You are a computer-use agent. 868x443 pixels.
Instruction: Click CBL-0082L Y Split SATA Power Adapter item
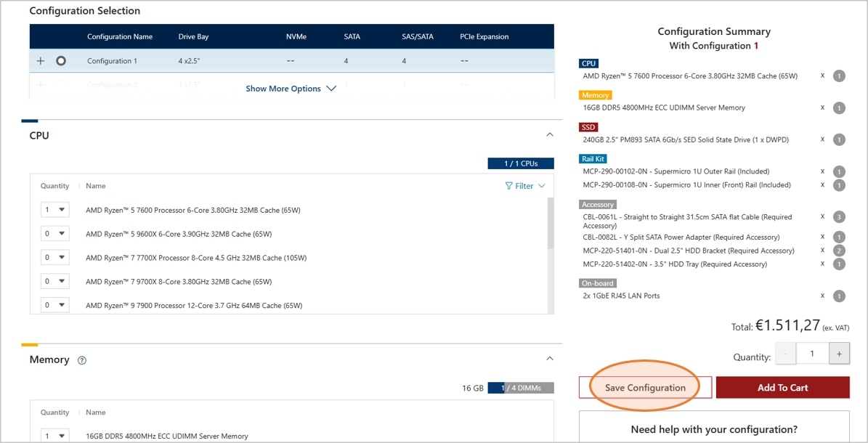click(x=681, y=237)
